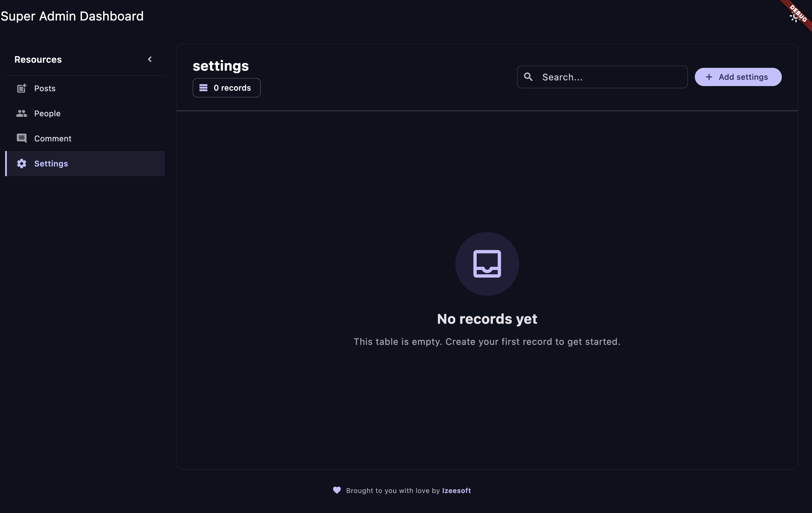812x513 pixels.
Task: Click the heart icon in footer
Action: coord(337,490)
